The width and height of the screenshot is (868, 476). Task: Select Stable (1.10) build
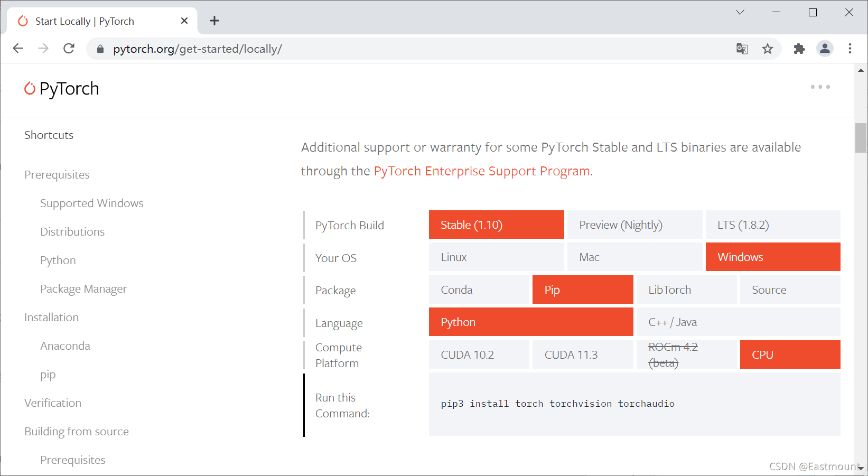tap(497, 225)
